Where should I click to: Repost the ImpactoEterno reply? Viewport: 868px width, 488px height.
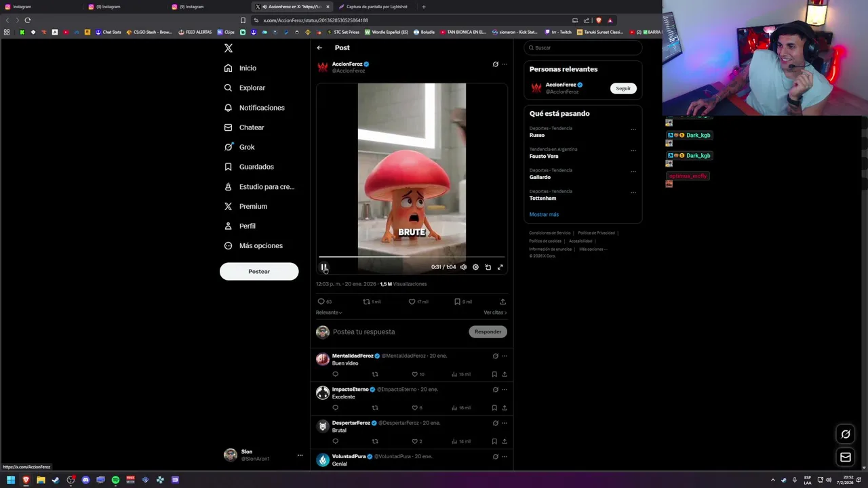[x=375, y=408]
